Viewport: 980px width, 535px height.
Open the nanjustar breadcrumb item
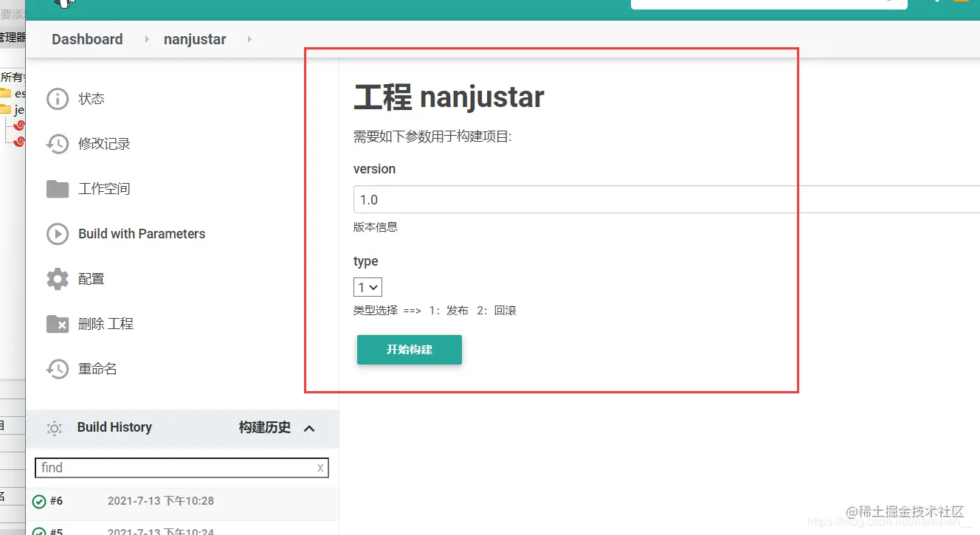pos(194,39)
